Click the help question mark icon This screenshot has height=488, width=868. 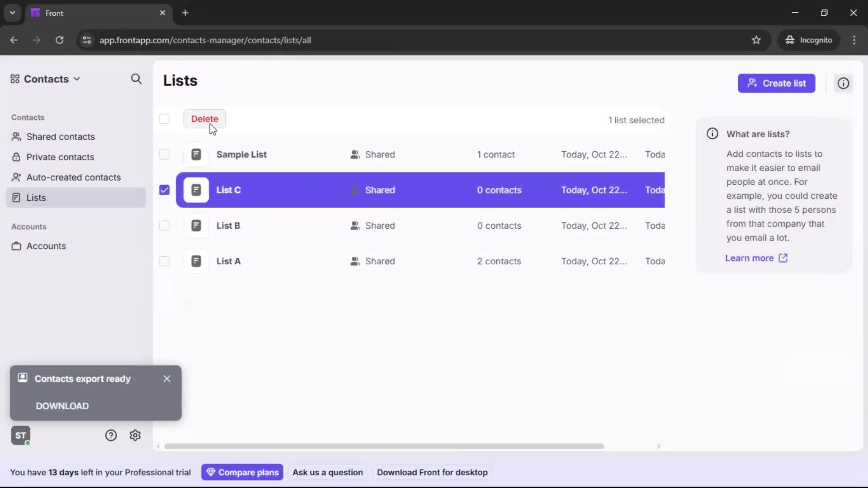(x=111, y=435)
